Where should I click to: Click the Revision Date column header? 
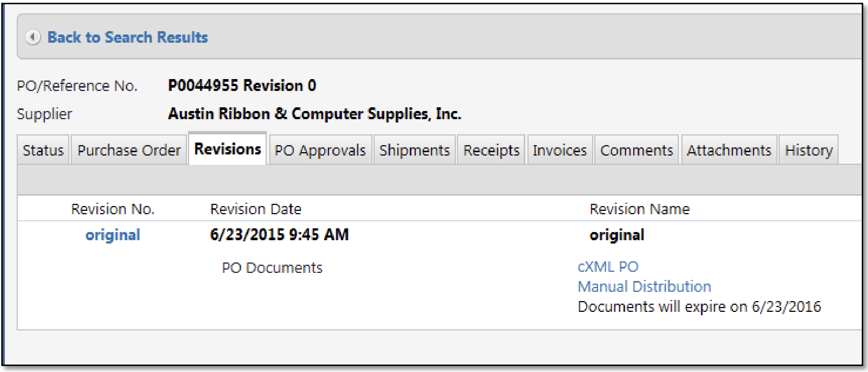(256, 209)
